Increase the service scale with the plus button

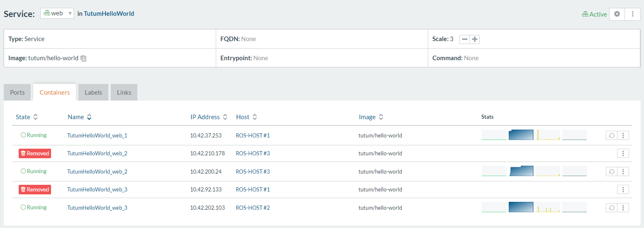tap(475, 39)
